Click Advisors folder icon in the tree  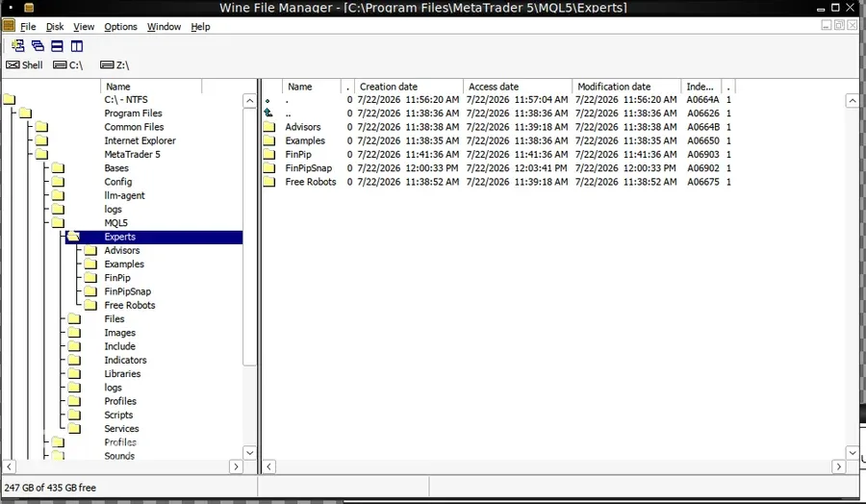point(90,251)
